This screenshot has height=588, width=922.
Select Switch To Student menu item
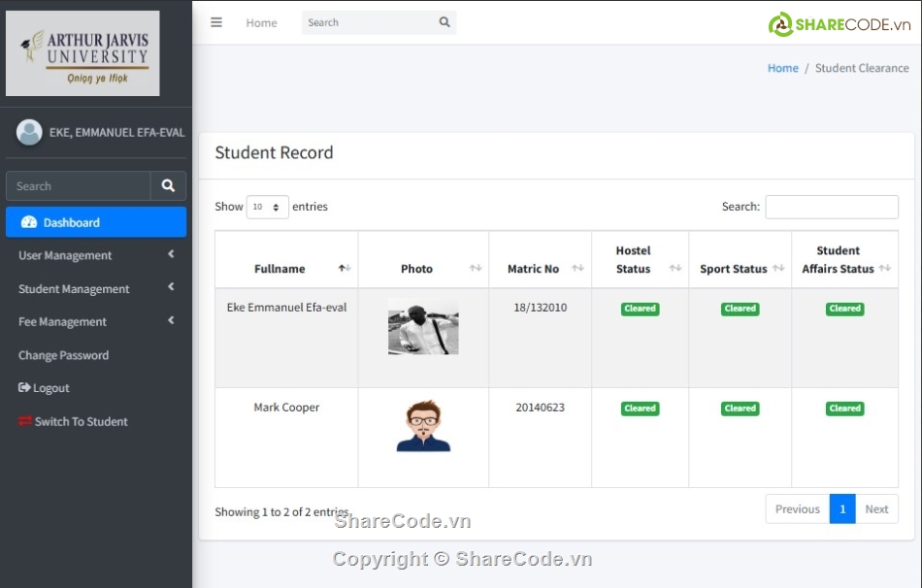click(x=96, y=422)
